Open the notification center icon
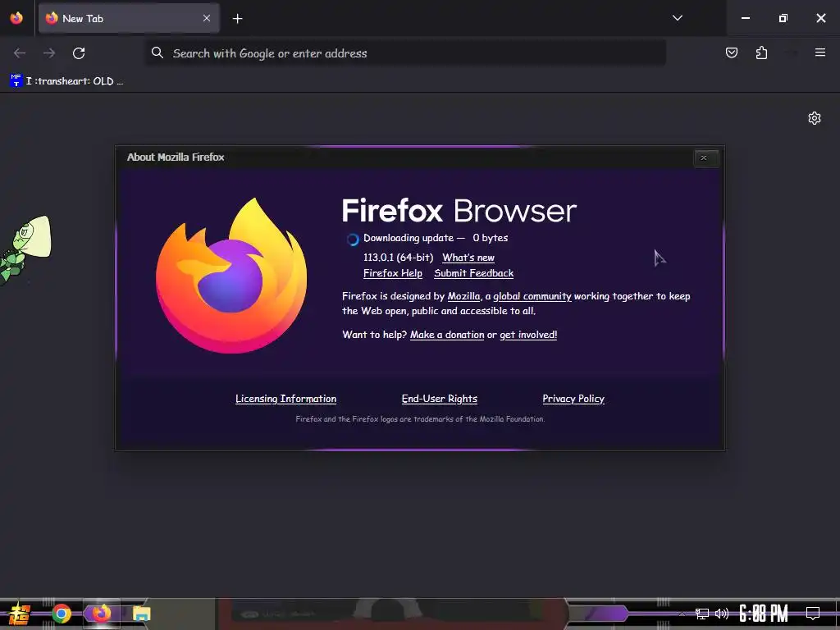 (813, 614)
